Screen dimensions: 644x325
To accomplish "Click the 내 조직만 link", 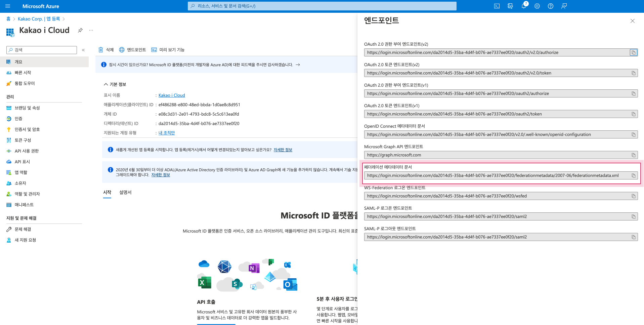I will coord(167,133).
